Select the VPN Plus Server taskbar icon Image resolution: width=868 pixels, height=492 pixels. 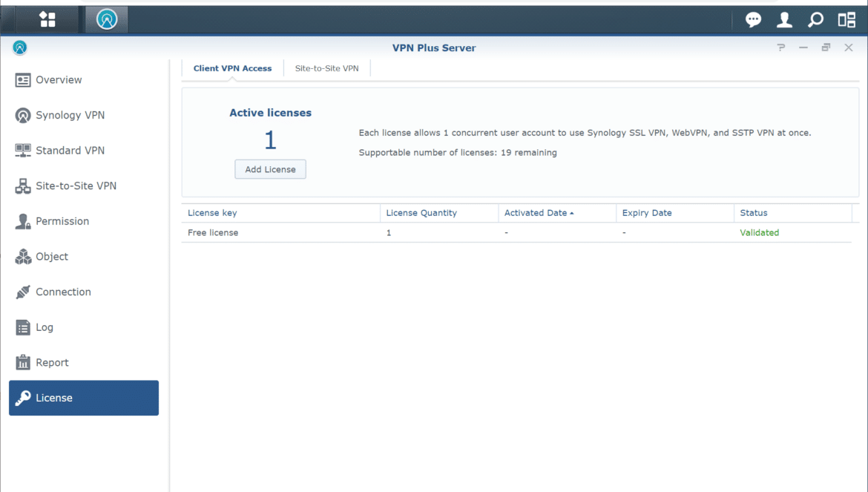107,19
